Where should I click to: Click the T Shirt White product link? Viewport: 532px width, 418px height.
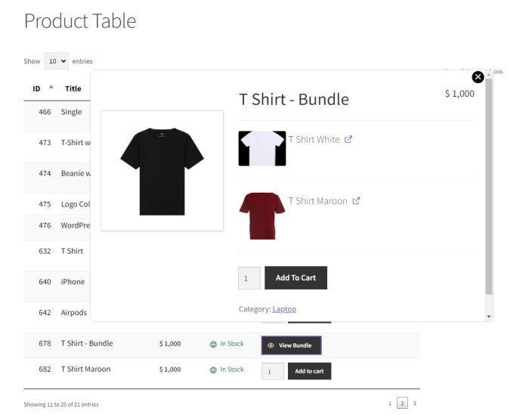coord(314,139)
